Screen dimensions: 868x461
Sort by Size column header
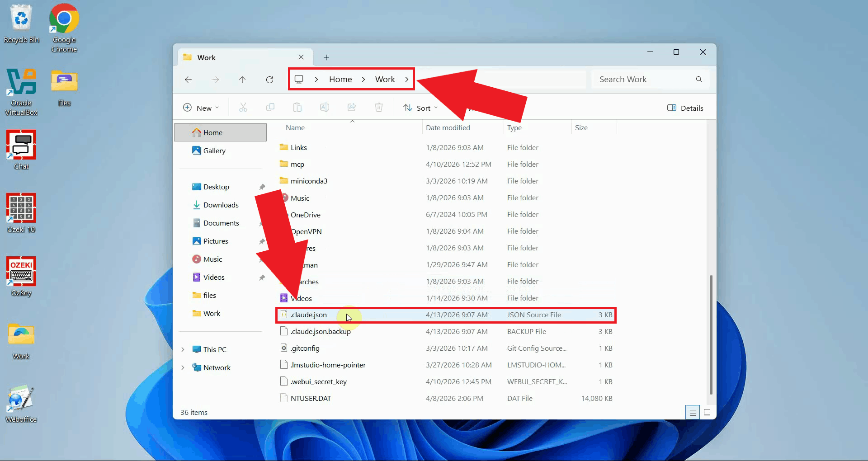[581, 128]
